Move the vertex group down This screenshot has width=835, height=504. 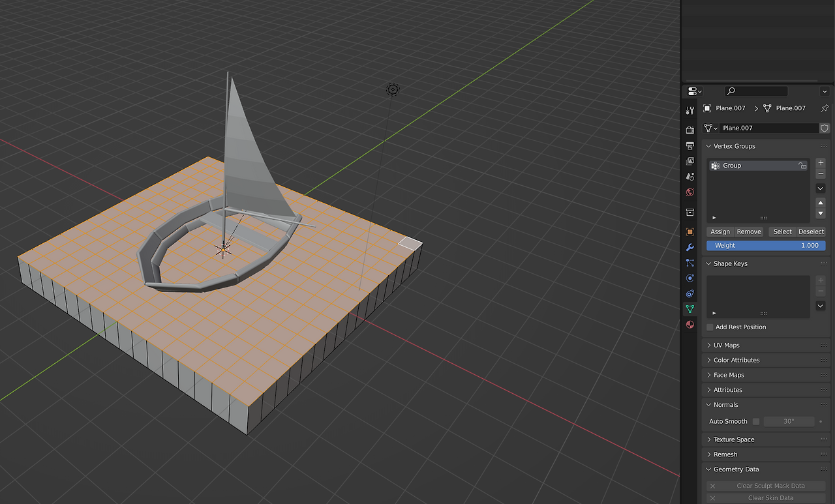[821, 214]
